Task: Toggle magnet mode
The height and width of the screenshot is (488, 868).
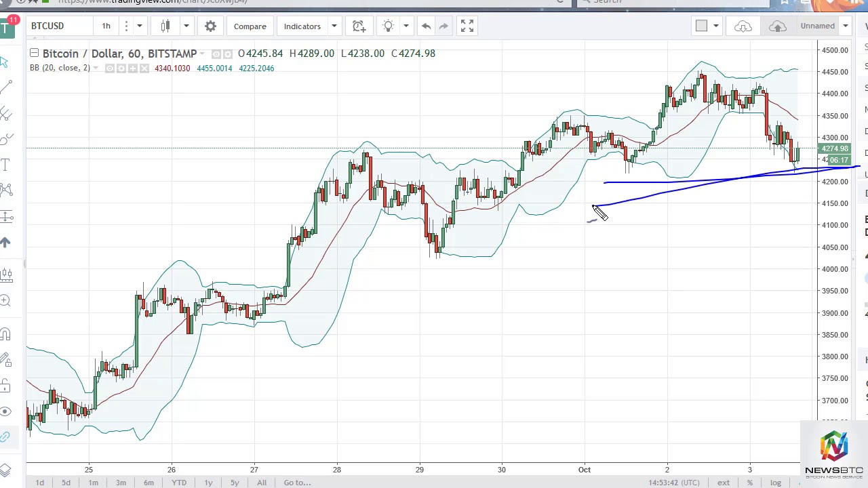Action: pos(5,333)
